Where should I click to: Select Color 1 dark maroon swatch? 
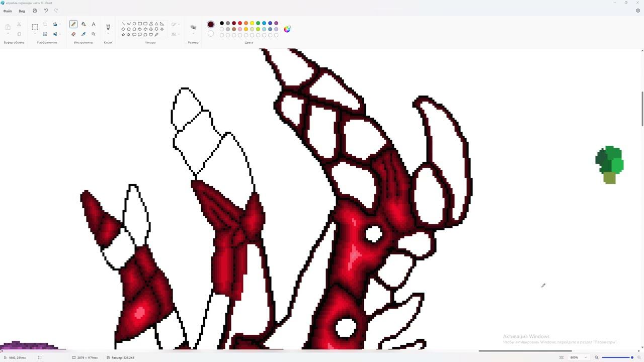[211, 24]
